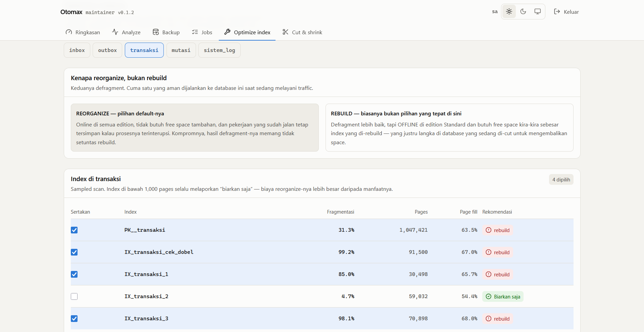Click the Fragmentasi column header

point(341,212)
